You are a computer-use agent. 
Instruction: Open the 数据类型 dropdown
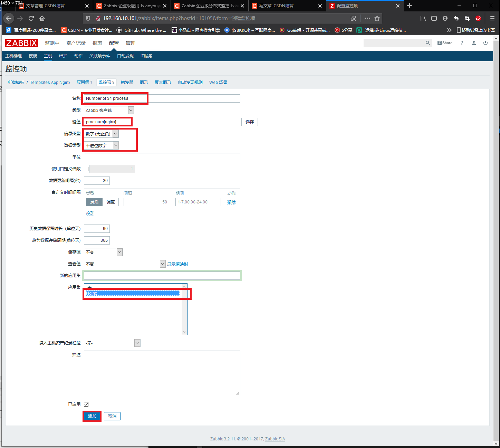coord(102,145)
